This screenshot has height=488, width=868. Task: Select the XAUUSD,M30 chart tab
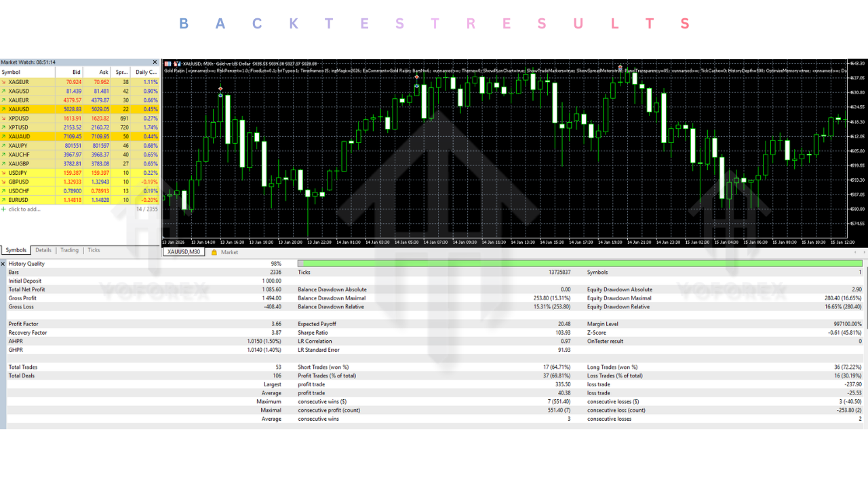(x=184, y=252)
